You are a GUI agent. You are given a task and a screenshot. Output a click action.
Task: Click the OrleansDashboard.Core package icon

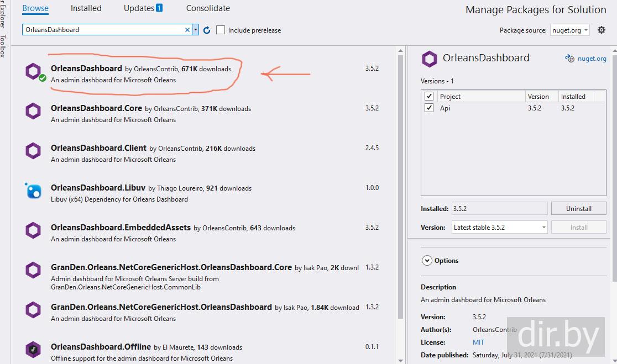tap(33, 112)
